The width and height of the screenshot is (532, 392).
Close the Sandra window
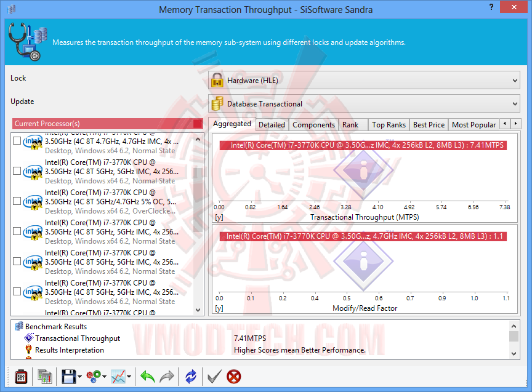click(514, 7)
